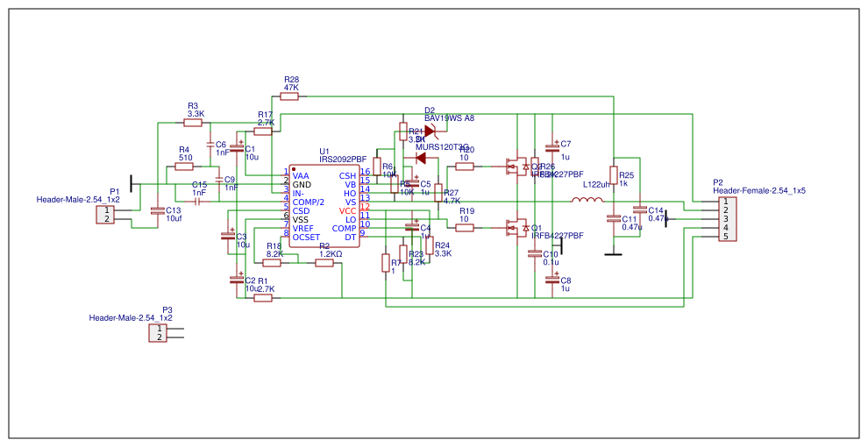
Task: Click the 'CSH' pin label on U1
Action: [348, 176]
